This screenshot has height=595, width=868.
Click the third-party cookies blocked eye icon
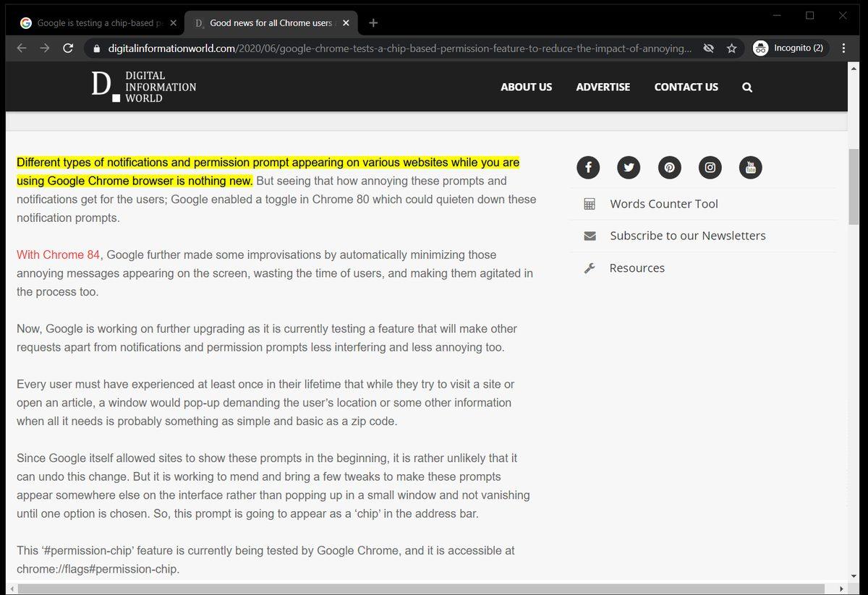[709, 48]
